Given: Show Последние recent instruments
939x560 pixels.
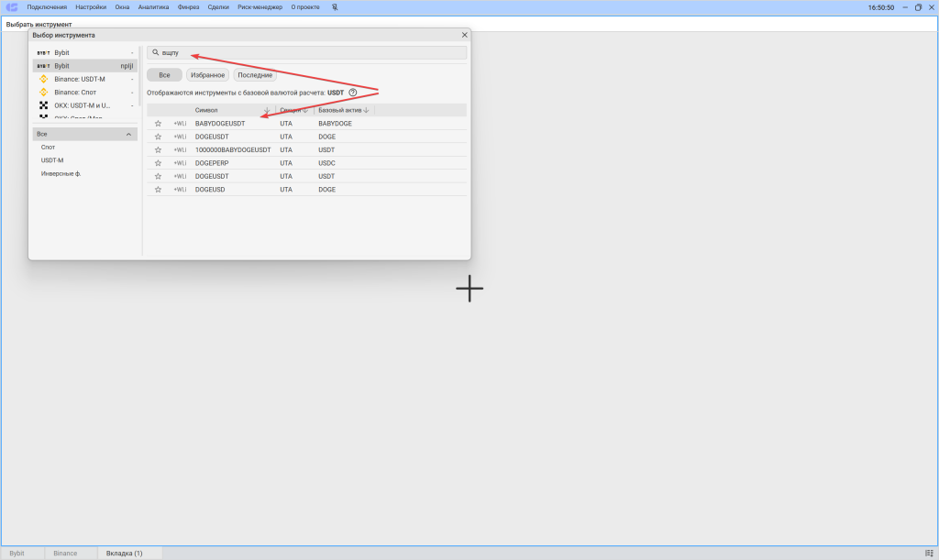Looking at the screenshot, I should tap(255, 75).
